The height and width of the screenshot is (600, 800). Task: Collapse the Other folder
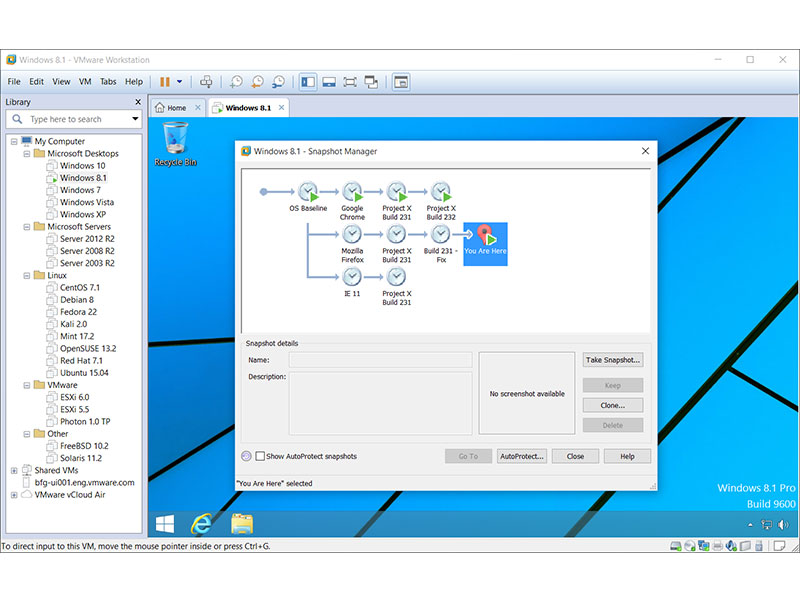[x=27, y=434]
